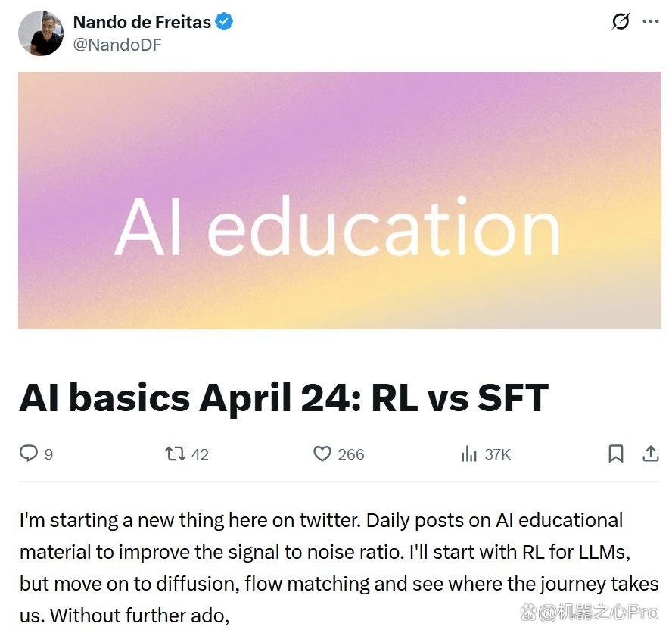The height and width of the screenshot is (636, 672).
Task: Click the Grok slash-circle icon
Action: pos(620,21)
